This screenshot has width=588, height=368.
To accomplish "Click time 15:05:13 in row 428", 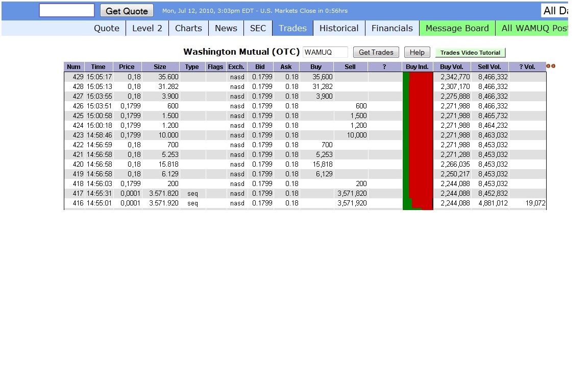I will point(99,86).
